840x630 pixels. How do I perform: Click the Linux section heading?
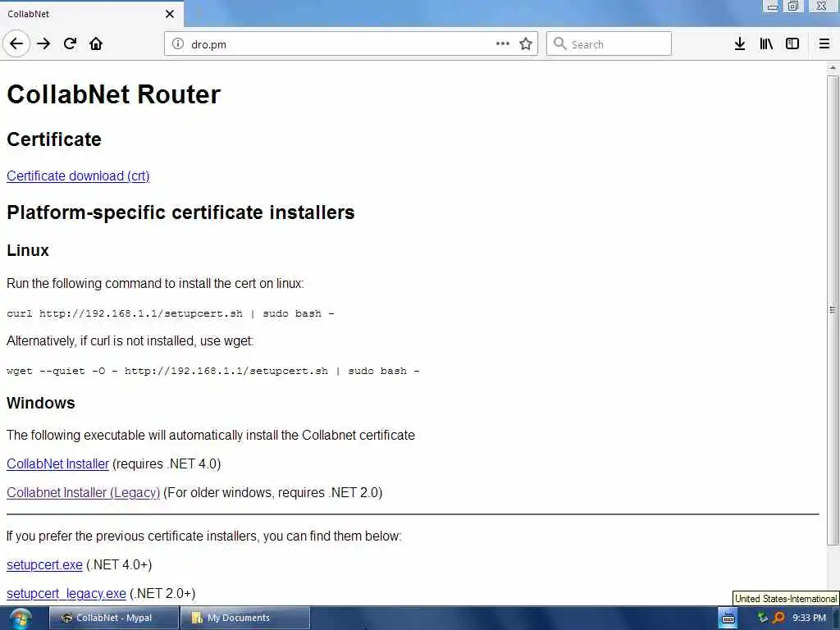[28, 251]
